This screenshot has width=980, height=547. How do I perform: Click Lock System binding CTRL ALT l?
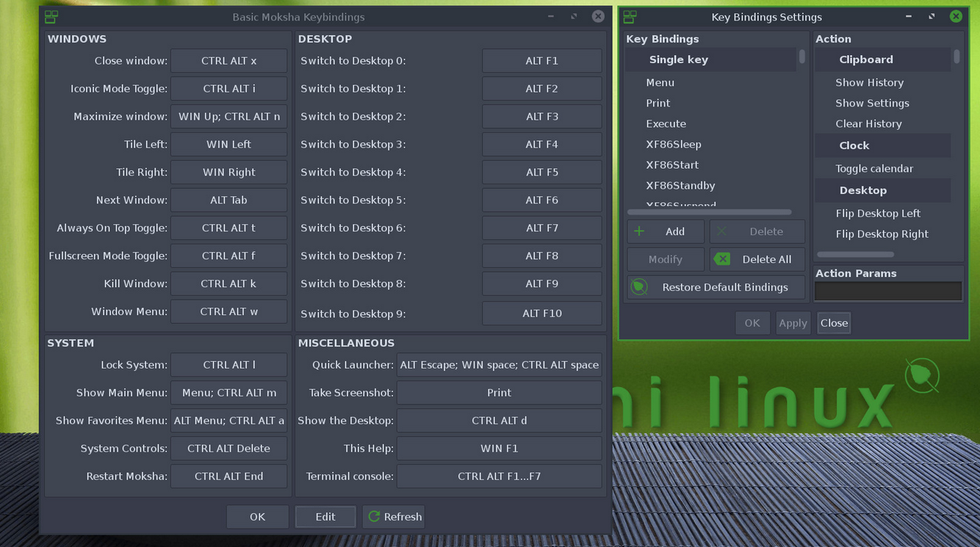(x=228, y=365)
